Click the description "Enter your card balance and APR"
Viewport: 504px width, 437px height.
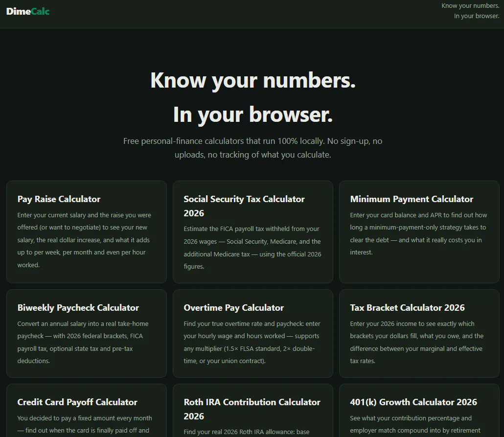pyautogui.click(x=418, y=234)
